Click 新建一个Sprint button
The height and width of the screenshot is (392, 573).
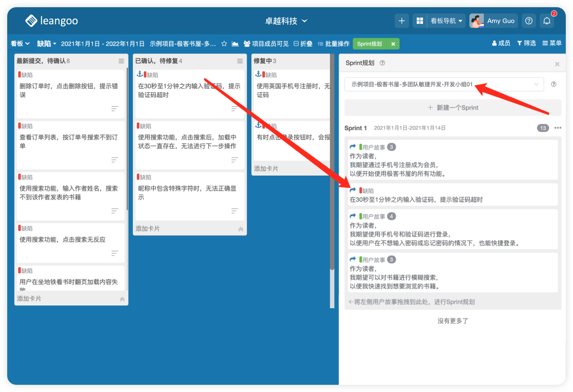453,108
